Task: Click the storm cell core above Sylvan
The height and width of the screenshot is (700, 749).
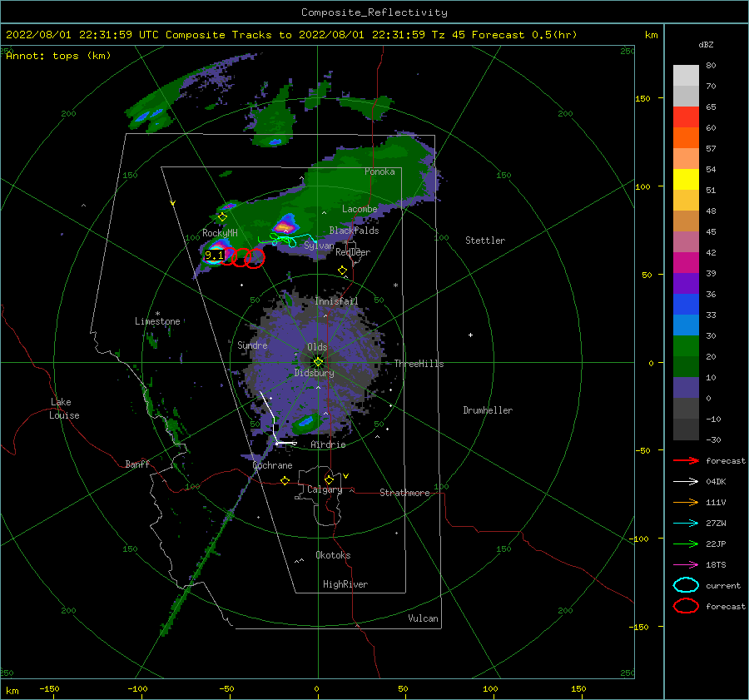Action: click(285, 226)
